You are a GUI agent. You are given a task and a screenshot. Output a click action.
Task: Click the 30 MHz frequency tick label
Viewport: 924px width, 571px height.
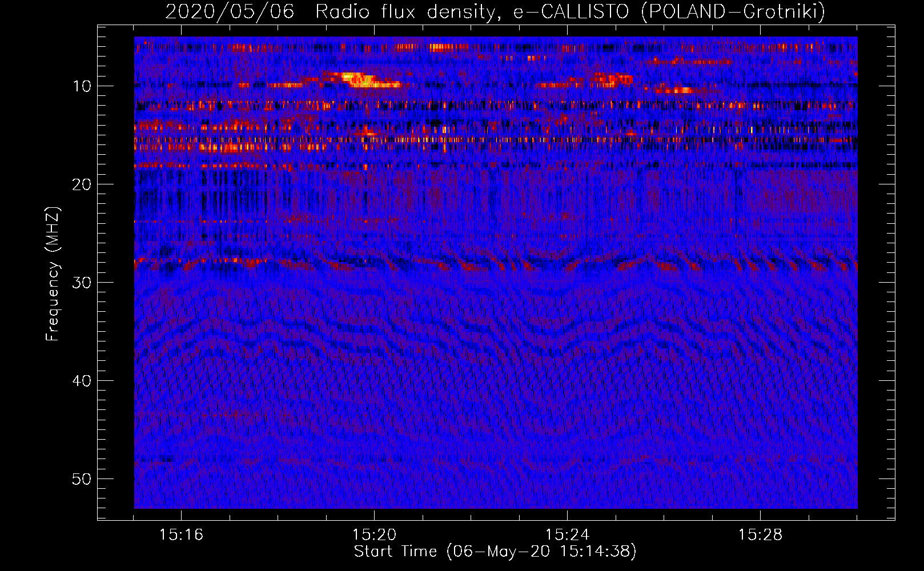(82, 283)
